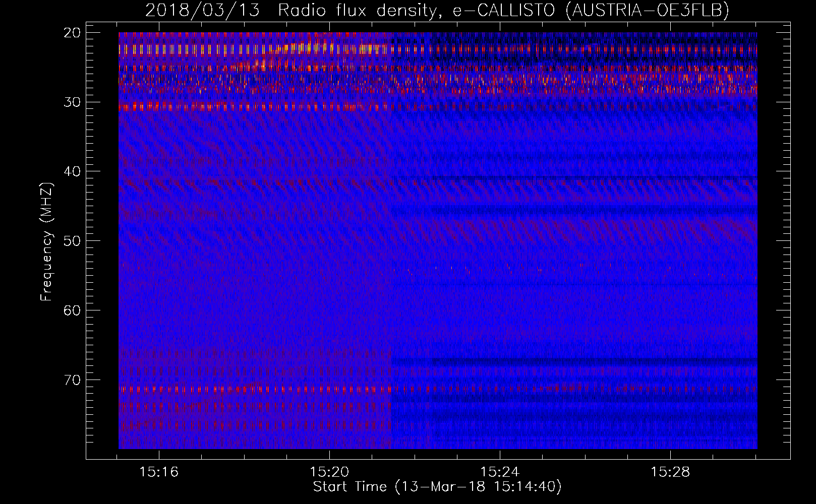Image resolution: width=816 pixels, height=504 pixels.
Task: Click the 15:28 time axis label
Action: [x=670, y=472]
